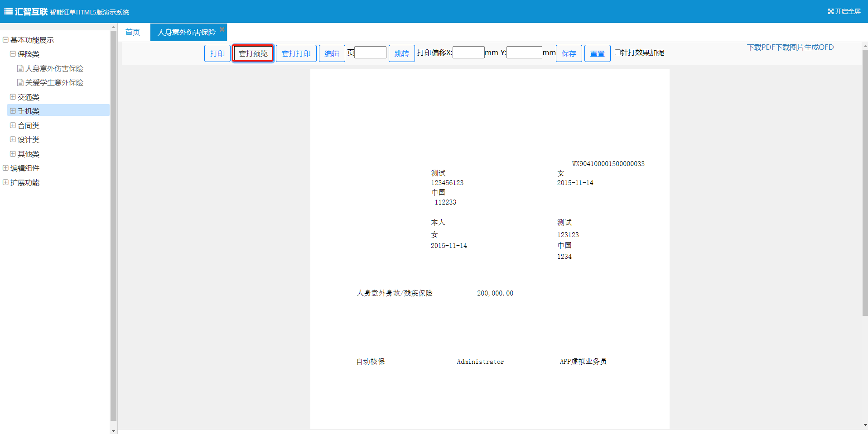Click the hamburger menu icon beside 汇智互联

coord(8,11)
